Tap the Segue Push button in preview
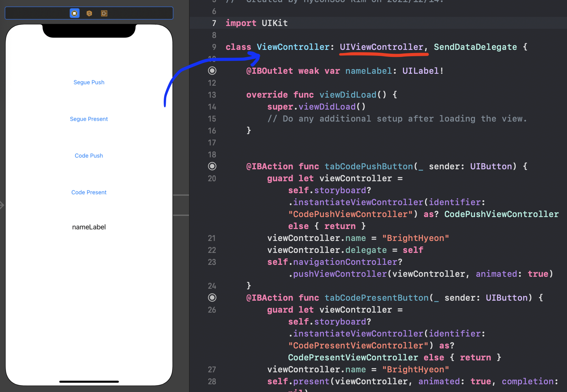 click(89, 82)
